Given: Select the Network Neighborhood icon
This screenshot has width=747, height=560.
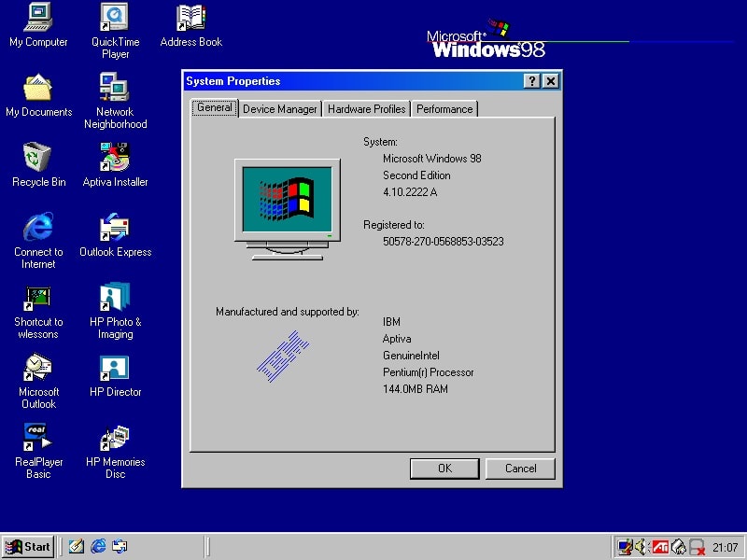Looking at the screenshot, I should tap(115, 101).
